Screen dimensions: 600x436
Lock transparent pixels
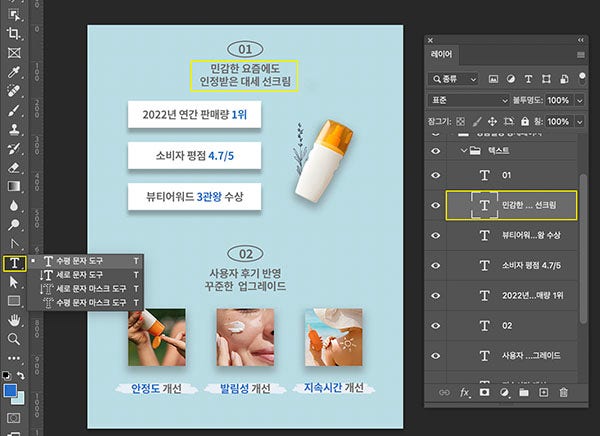461,122
